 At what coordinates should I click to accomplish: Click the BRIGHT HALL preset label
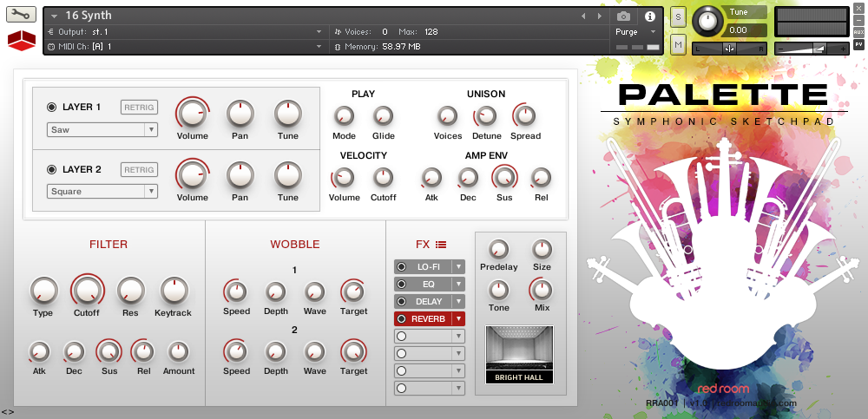[x=519, y=377]
